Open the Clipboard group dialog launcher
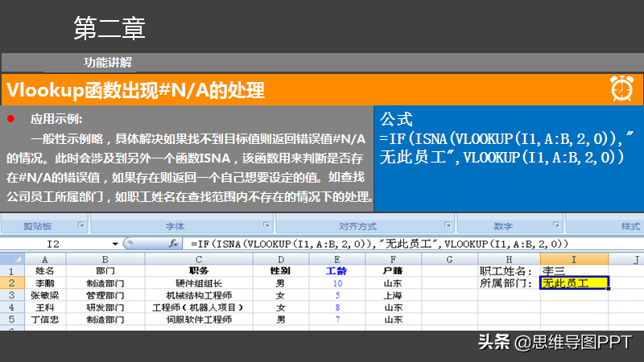644x362 pixels. [81, 225]
